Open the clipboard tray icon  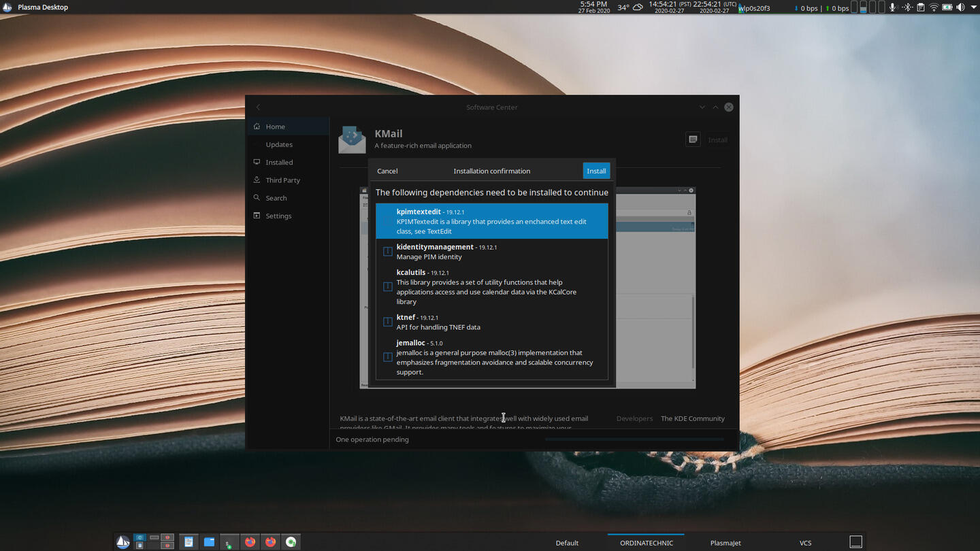tap(920, 7)
